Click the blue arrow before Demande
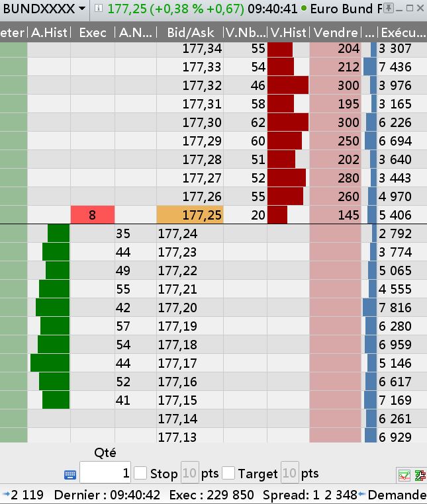 pos(361,495)
